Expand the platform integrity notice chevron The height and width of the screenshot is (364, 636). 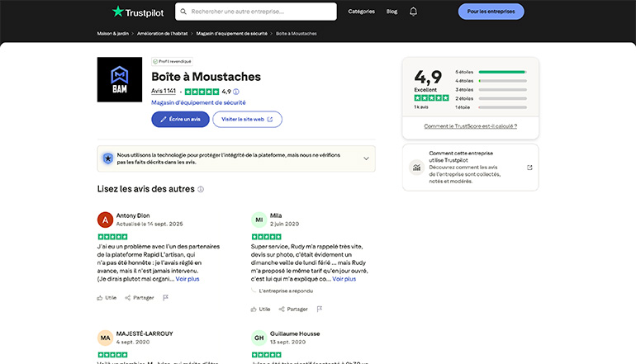366,158
